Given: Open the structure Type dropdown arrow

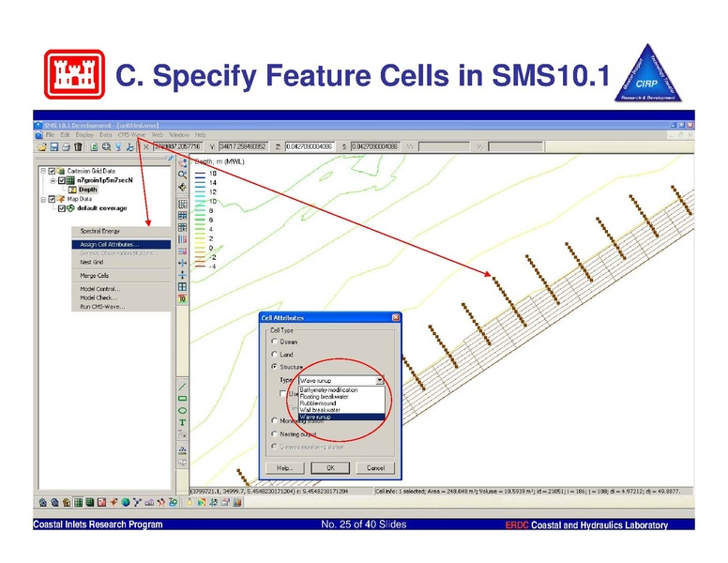Looking at the screenshot, I should 380,380.
